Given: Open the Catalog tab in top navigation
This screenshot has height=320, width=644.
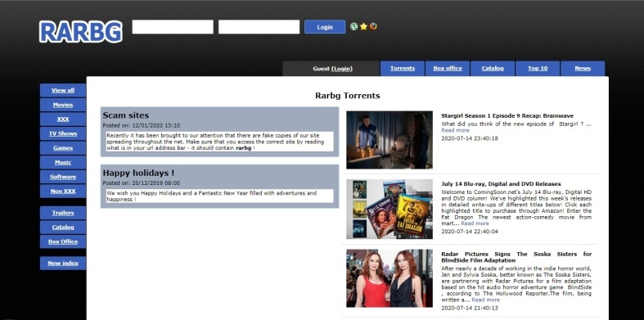Looking at the screenshot, I should coord(493,68).
